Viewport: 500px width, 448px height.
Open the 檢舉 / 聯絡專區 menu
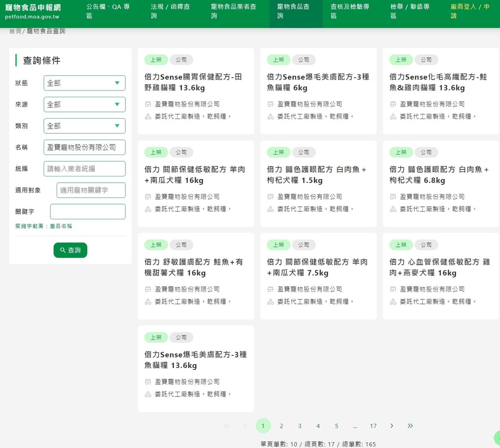pyautogui.click(x=410, y=11)
